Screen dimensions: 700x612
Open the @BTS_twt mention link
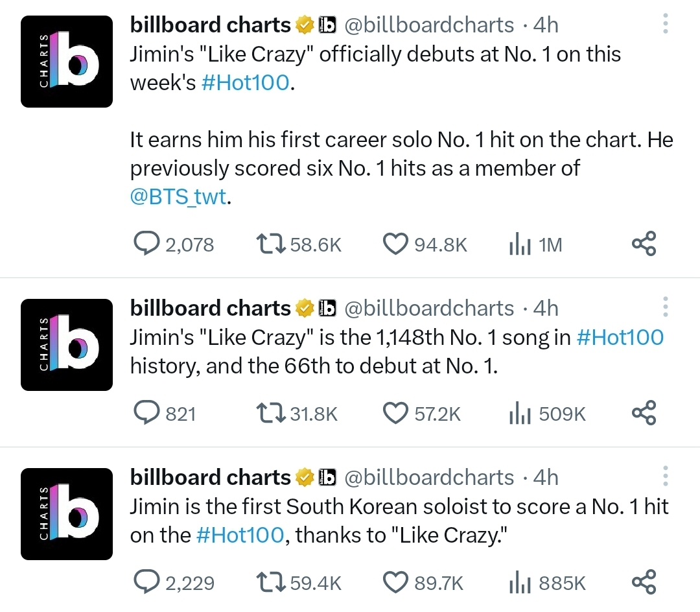point(179,197)
